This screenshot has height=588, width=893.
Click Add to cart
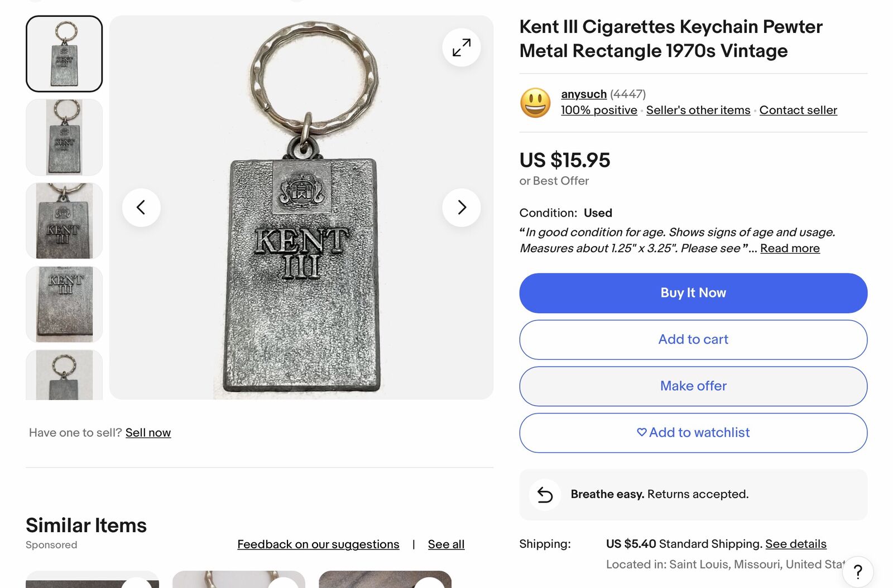[x=693, y=339]
